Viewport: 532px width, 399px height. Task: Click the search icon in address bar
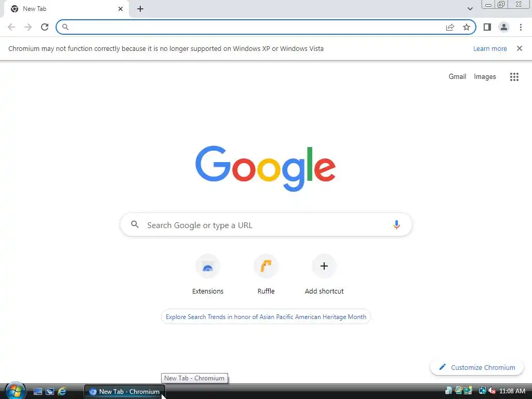[x=65, y=27]
